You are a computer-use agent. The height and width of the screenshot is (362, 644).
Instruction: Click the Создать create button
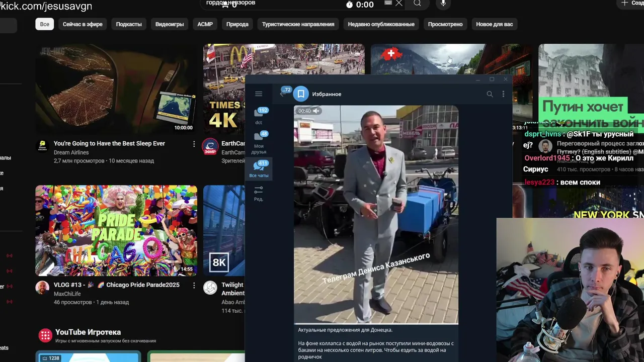point(632,4)
